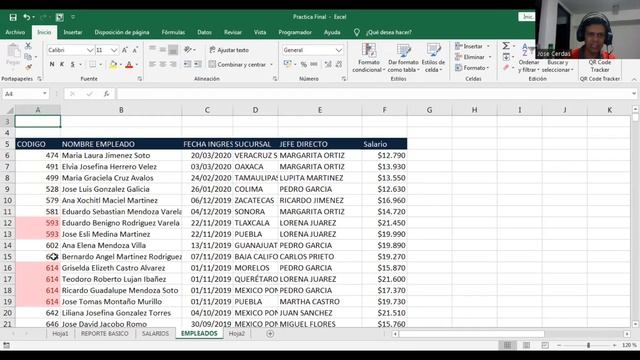Open the Programador ribbon tab
Screen dimensions: 640x360
[x=295, y=32]
